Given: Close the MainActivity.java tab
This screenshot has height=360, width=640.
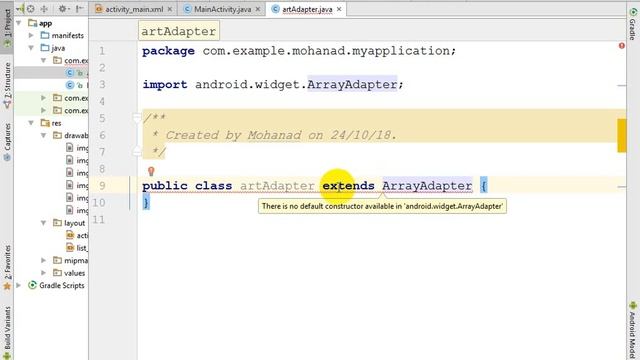Looking at the screenshot, I should coord(258,9).
